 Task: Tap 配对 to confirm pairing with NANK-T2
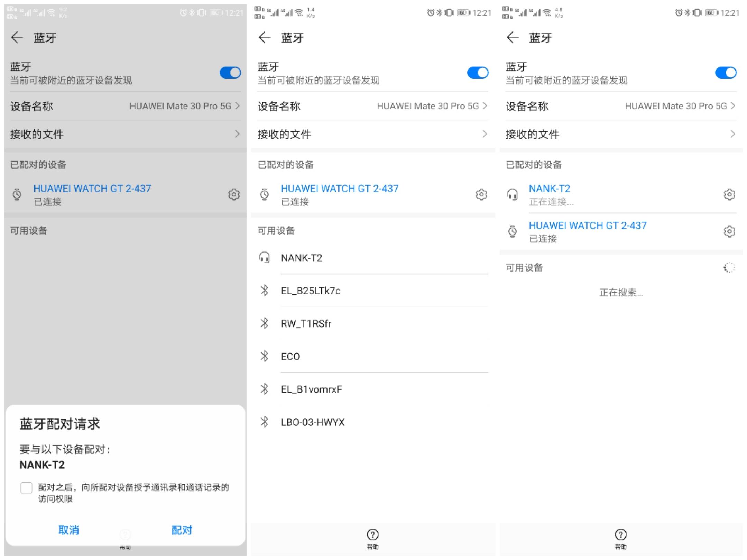click(181, 530)
